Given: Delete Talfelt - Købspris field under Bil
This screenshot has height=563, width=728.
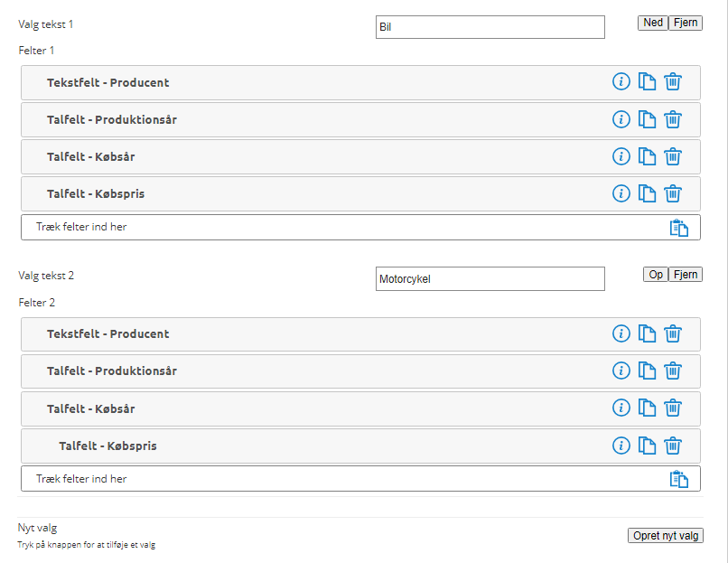Looking at the screenshot, I should (x=673, y=193).
